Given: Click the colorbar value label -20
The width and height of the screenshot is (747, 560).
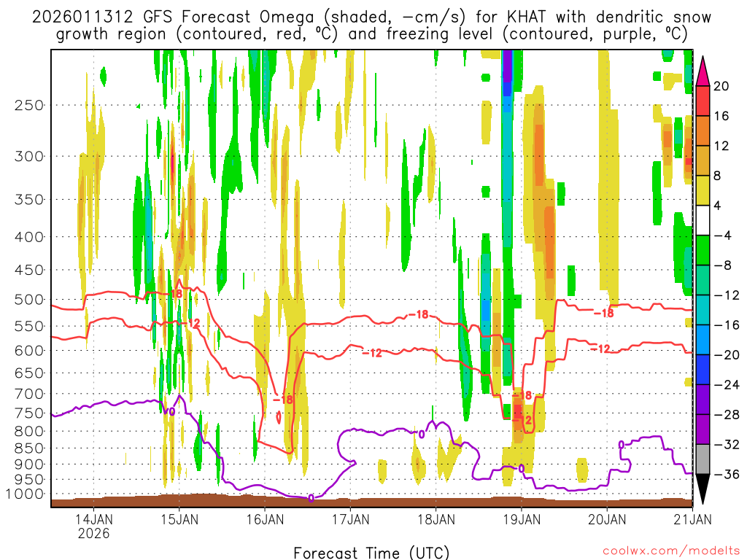Looking at the screenshot, I should 727,355.
